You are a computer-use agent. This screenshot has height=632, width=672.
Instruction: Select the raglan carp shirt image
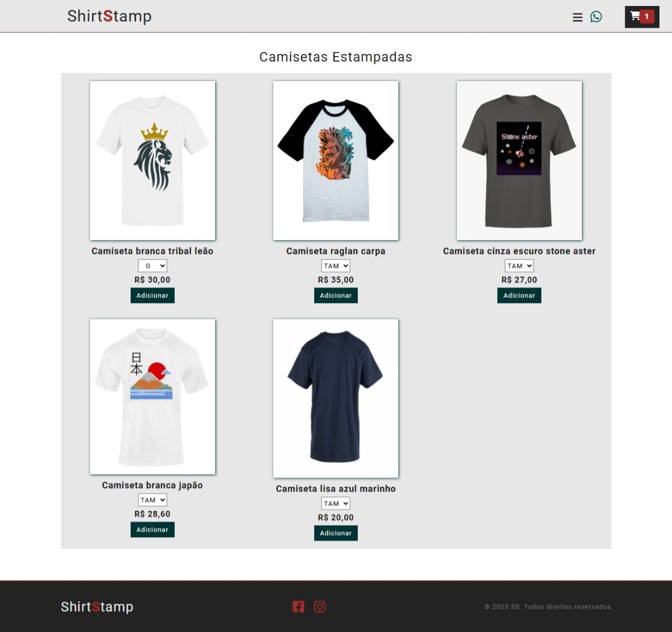pos(336,161)
